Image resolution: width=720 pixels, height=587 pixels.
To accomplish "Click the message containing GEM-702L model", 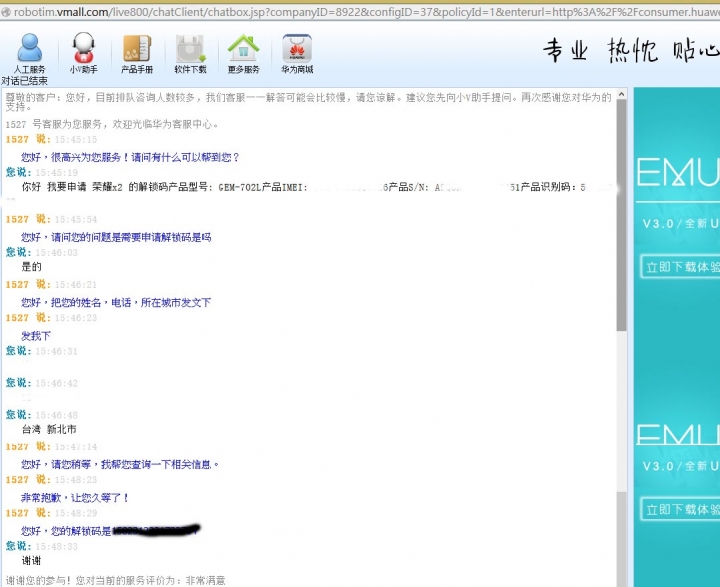I will [x=304, y=187].
